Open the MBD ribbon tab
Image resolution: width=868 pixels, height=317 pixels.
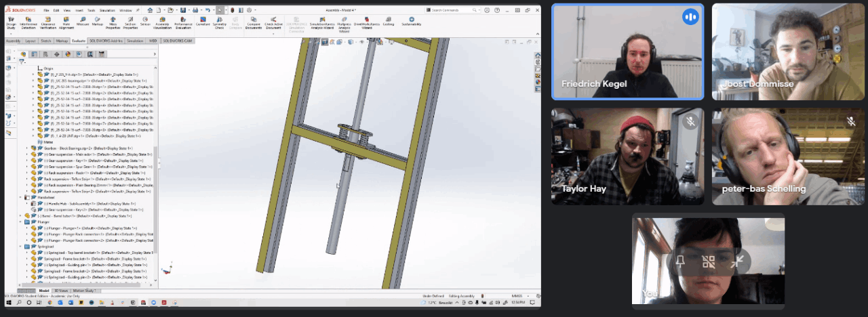click(x=153, y=41)
